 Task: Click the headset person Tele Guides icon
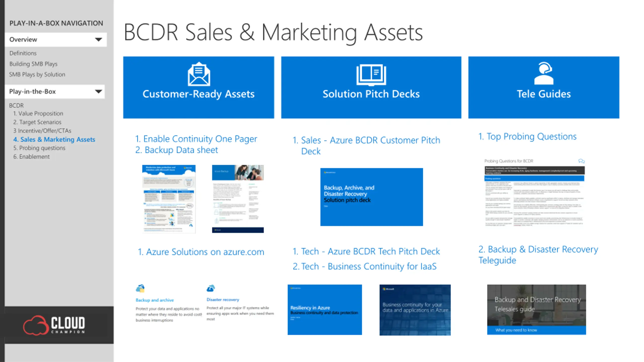click(x=544, y=73)
